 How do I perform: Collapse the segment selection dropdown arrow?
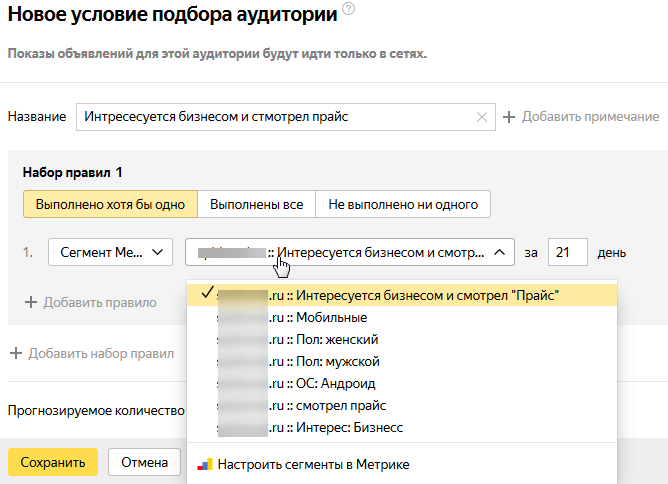point(500,252)
